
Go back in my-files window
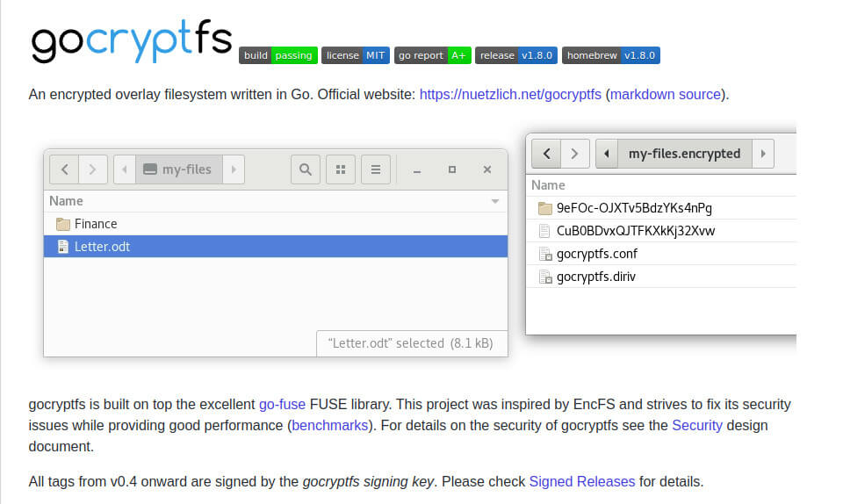pyautogui.click(x=64, y=169)
